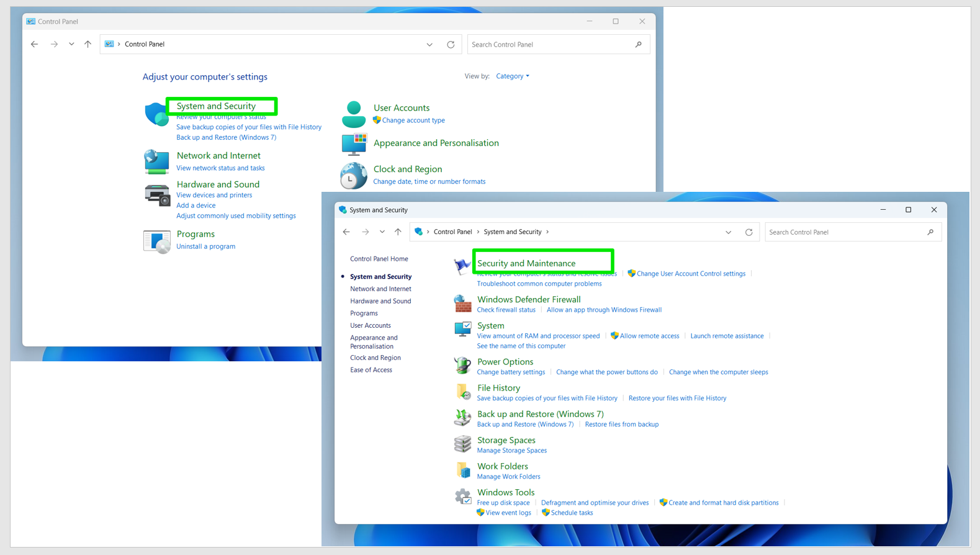Select Hardware and Sound in the sidebar
This screenshot has width=980, height=555.
pos(380,301)
